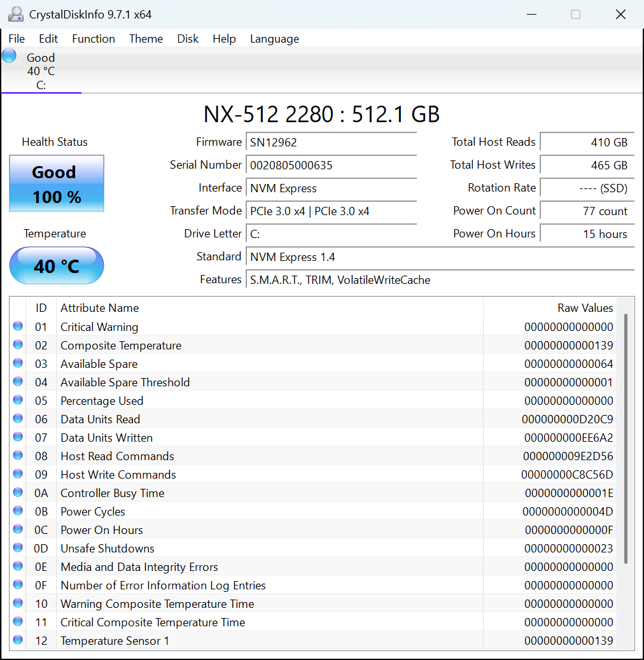Click the blue dot next to Available Spare
This screenshot has width=644, height=660.
click(17, 362)
